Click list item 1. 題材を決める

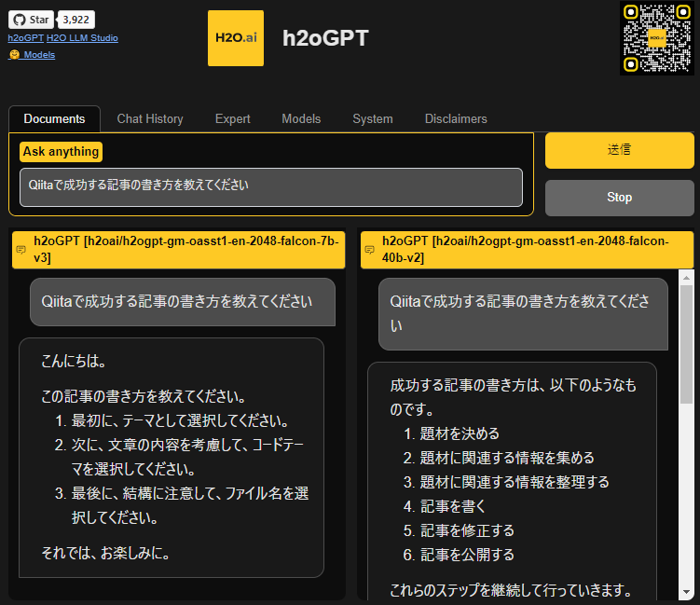(x=451, y=433)
